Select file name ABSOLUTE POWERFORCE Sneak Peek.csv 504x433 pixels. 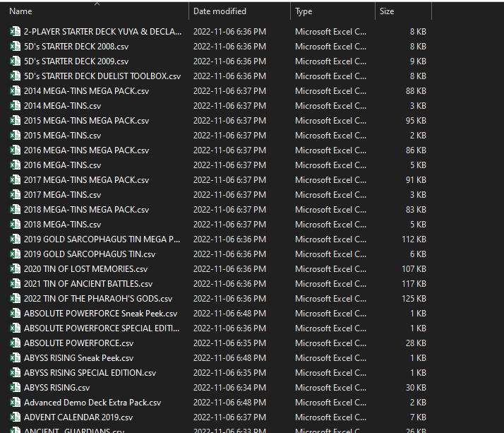[x=101, y=313]
